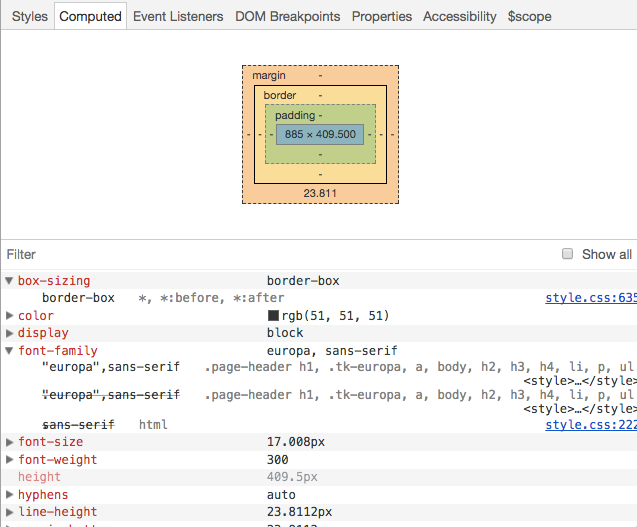Click the struck-through sans-serif value
Screen dimensions: 637x527
click(x=78, y=425)
